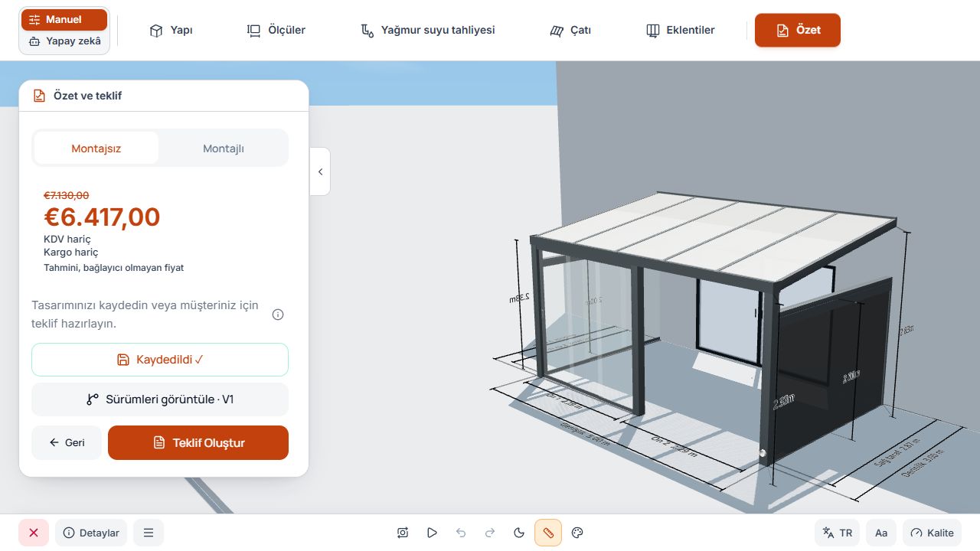This screenshot has height=551, width=980.
Task: Click the redo arrow icon
Action: pyautogui.click(x=490, y=533)
